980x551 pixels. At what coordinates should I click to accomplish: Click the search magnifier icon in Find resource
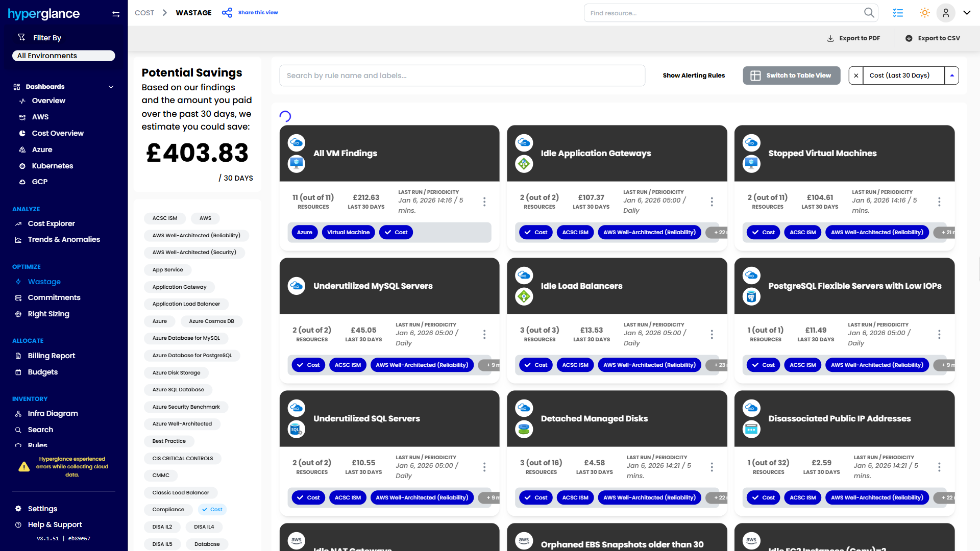869,13
